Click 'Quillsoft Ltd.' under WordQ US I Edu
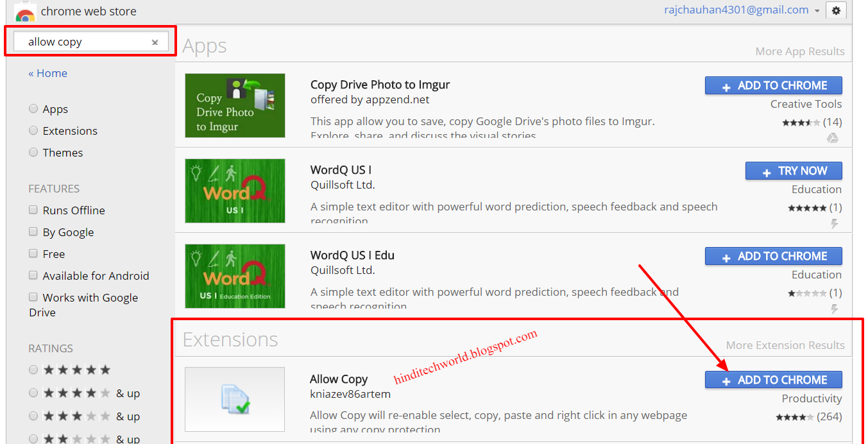This screenshot has width=868, height=444. click(x=343, y=270)
